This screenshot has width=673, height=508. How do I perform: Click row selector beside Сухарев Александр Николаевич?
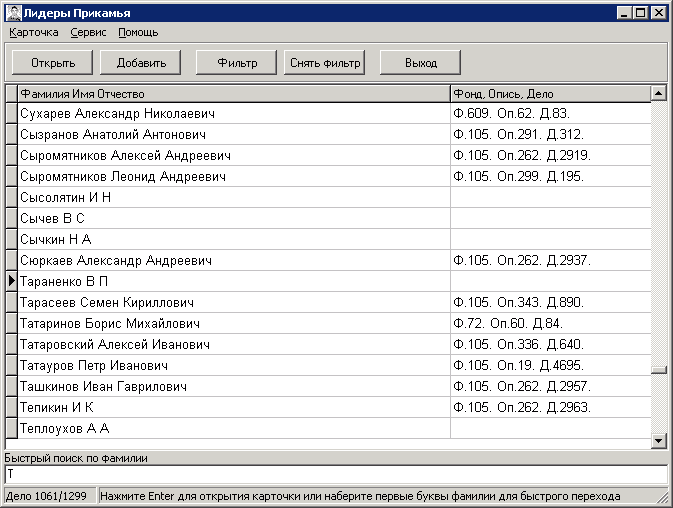click(12, 113)
